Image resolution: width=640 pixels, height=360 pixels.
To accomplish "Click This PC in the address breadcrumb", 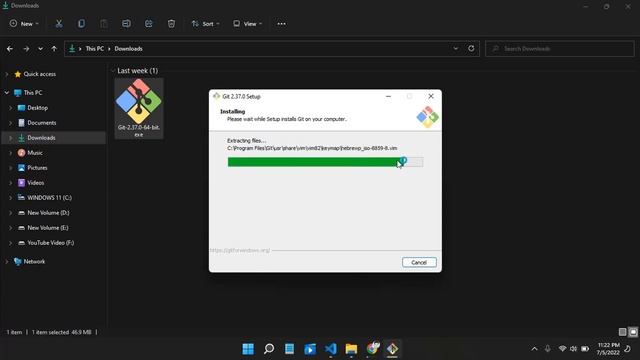I will tap(95, 49).
